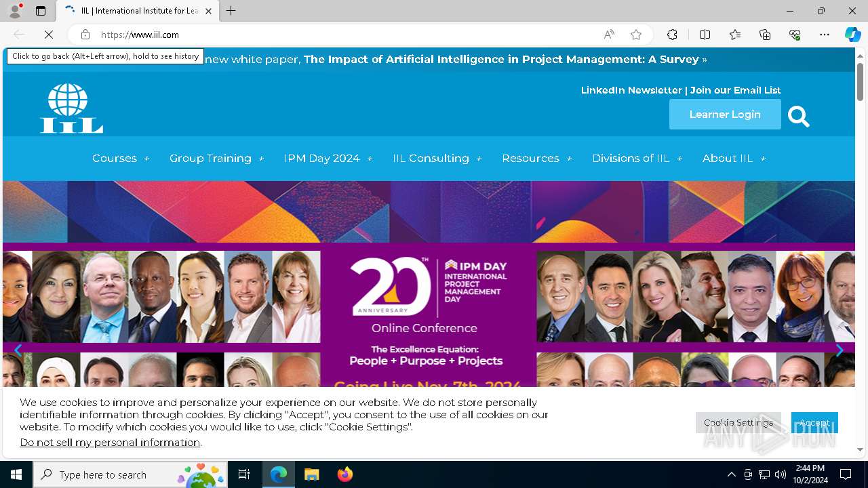This screenshot has width=868, height=488.
Task: Open Browser essentials heart icon
Action: [795, 35]
